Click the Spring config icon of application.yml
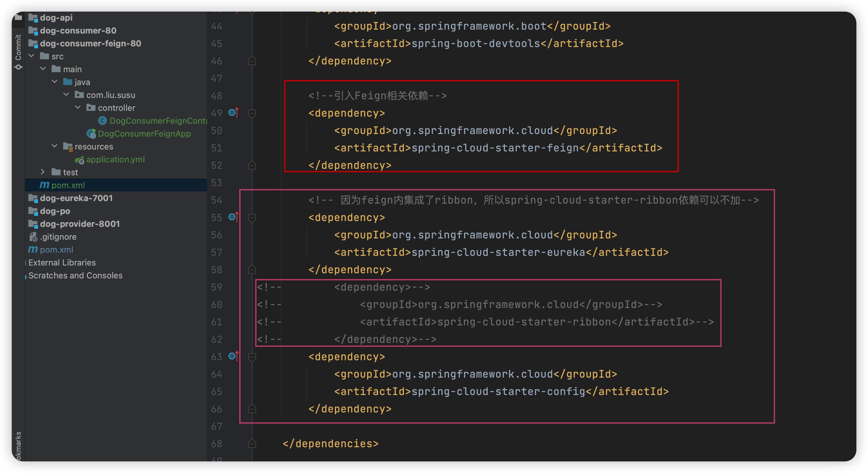The height and width of the screenshot is (473, 868). point(80,160)
